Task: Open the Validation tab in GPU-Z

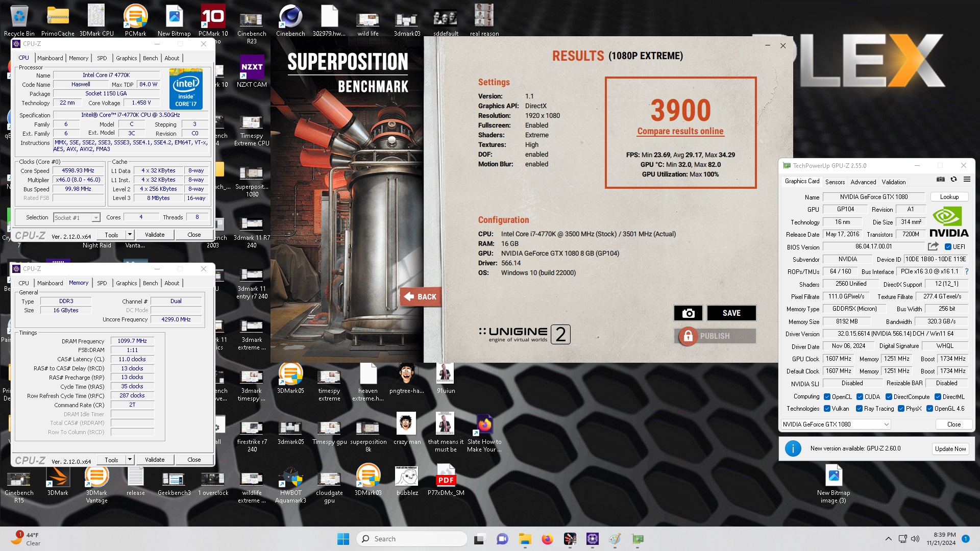Action: (894, 182)
